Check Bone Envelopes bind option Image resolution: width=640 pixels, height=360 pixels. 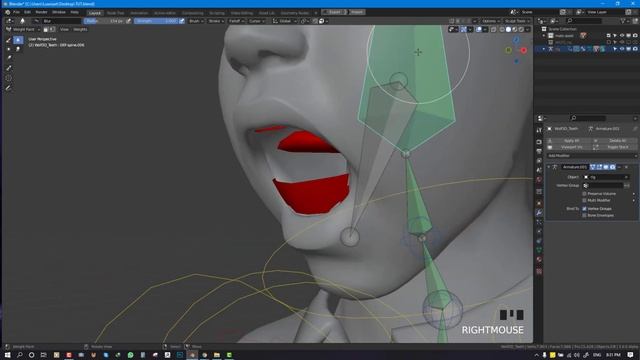point(584,215)
